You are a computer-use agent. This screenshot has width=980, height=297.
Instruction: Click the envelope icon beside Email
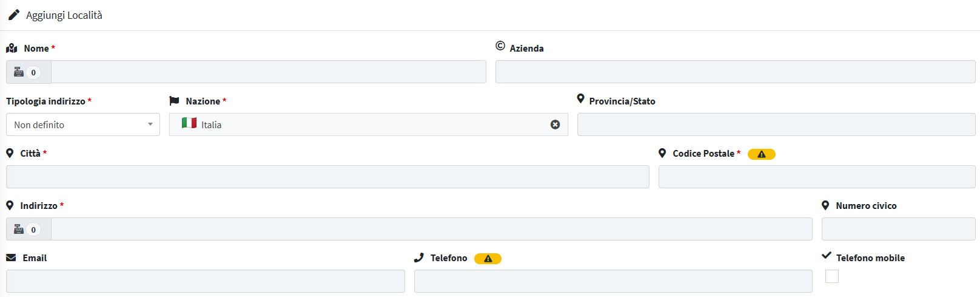point(11,258)
